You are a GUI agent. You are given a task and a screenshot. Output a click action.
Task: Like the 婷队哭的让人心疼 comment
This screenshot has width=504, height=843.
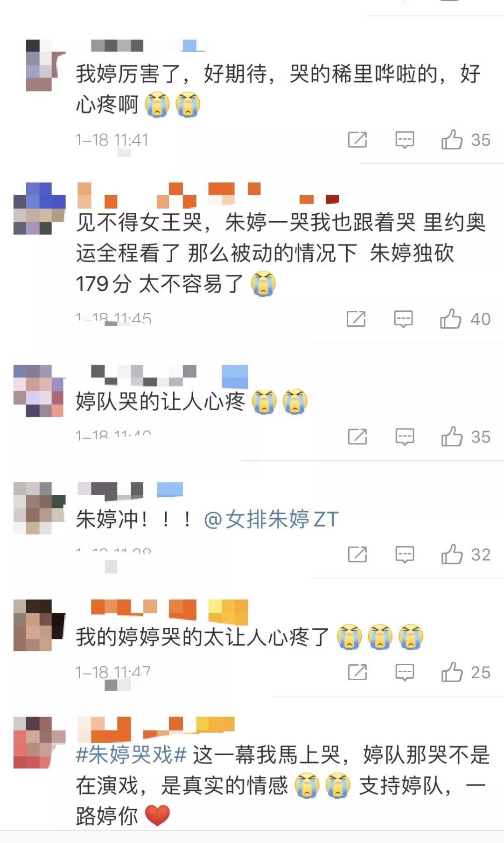tap(466, 436)
